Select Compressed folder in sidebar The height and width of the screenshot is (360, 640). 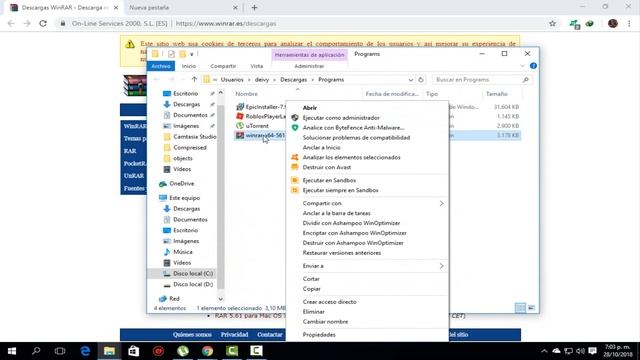[x=189, y=147]
